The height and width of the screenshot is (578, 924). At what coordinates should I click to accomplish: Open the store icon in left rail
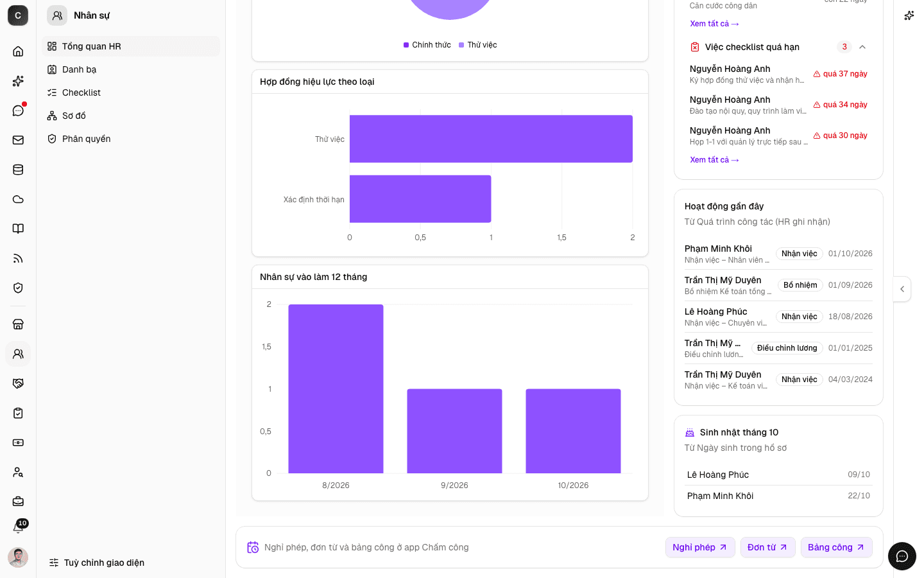[x=18, y=324]
